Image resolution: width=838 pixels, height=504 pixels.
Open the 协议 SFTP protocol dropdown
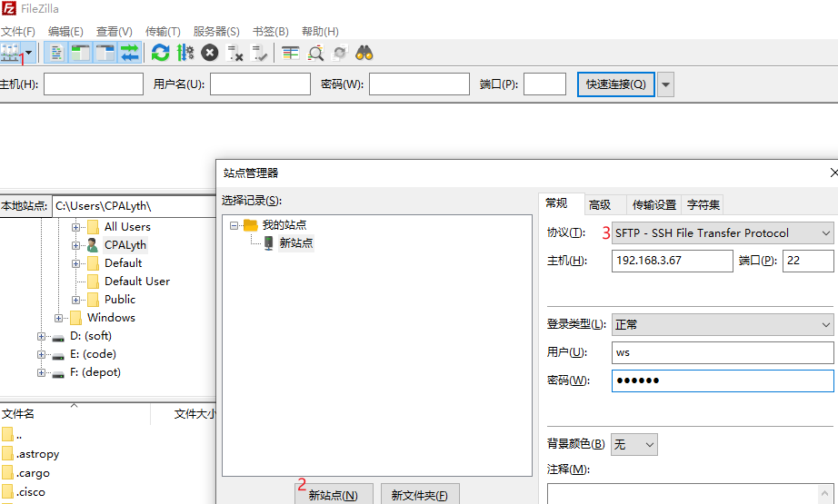[723, 233]
